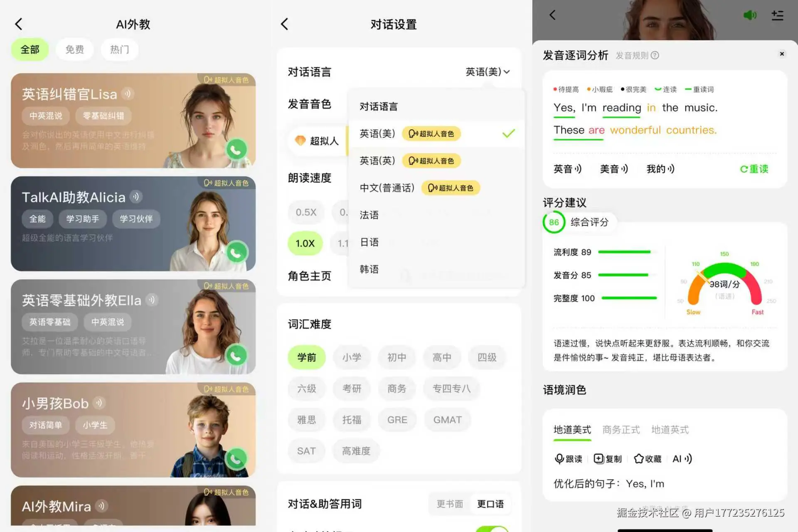Switch to the 商务正式 tab
This screenshot has height=532, width=798.
pos(620,430)
